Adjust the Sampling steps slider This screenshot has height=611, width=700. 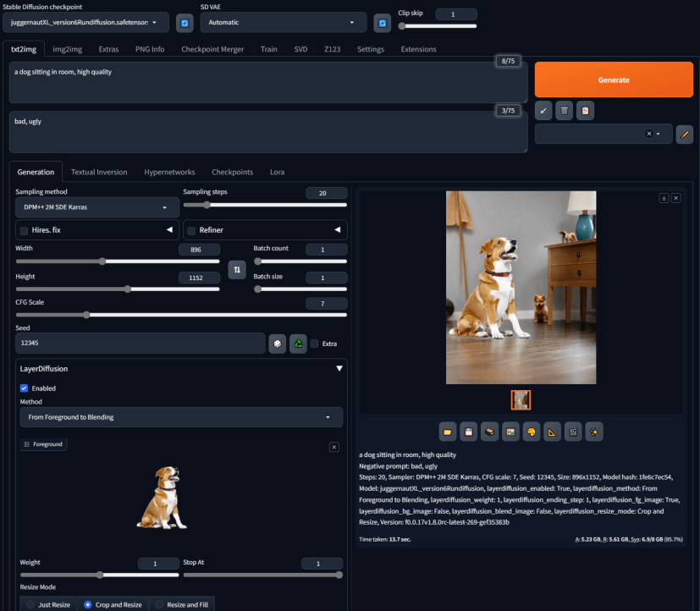[x=265, y=205]
